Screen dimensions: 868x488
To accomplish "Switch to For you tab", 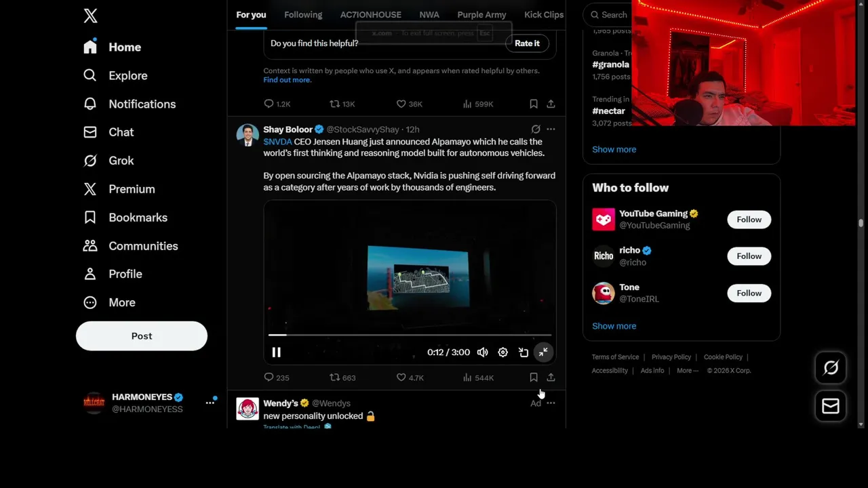I will point(251,15).
